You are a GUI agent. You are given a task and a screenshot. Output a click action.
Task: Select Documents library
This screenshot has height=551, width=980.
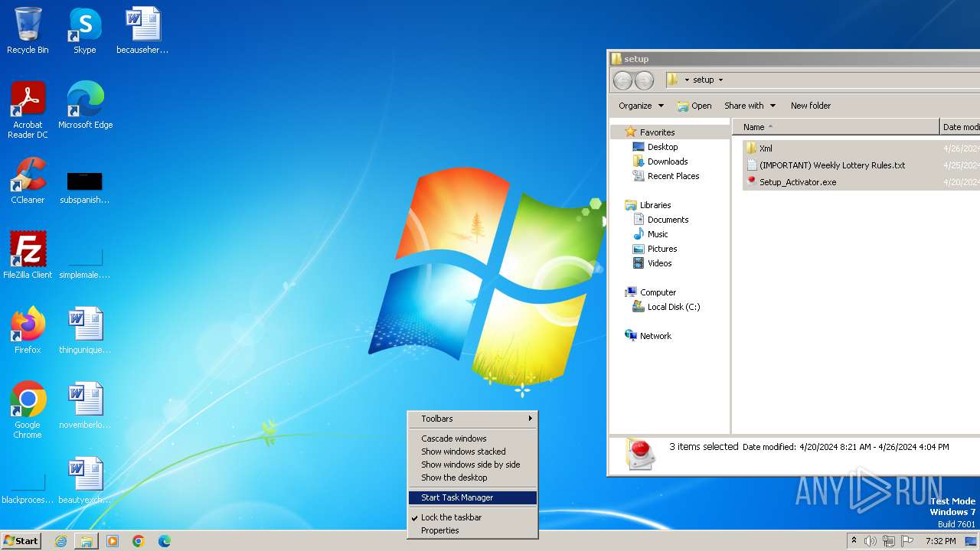[661, 220]
